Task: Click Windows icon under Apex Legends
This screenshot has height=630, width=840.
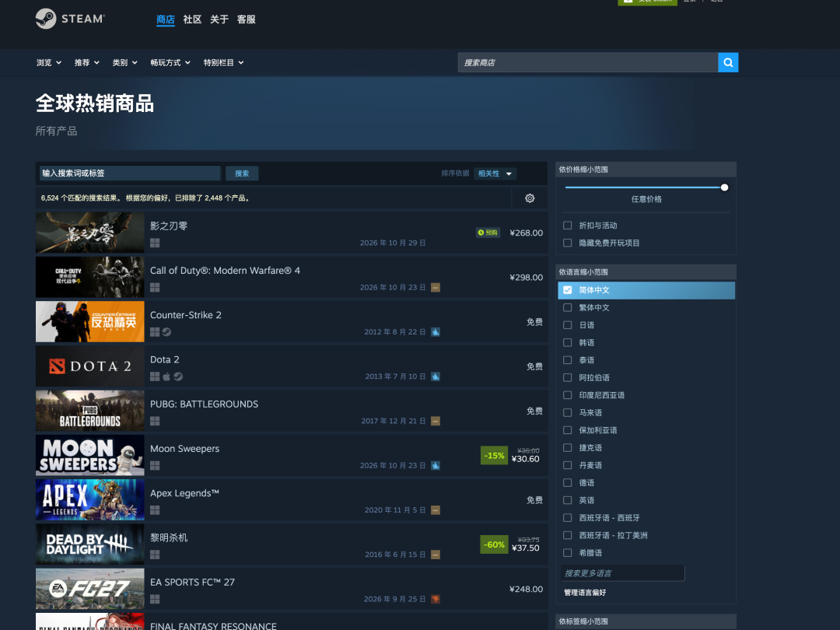Action: 155,509
